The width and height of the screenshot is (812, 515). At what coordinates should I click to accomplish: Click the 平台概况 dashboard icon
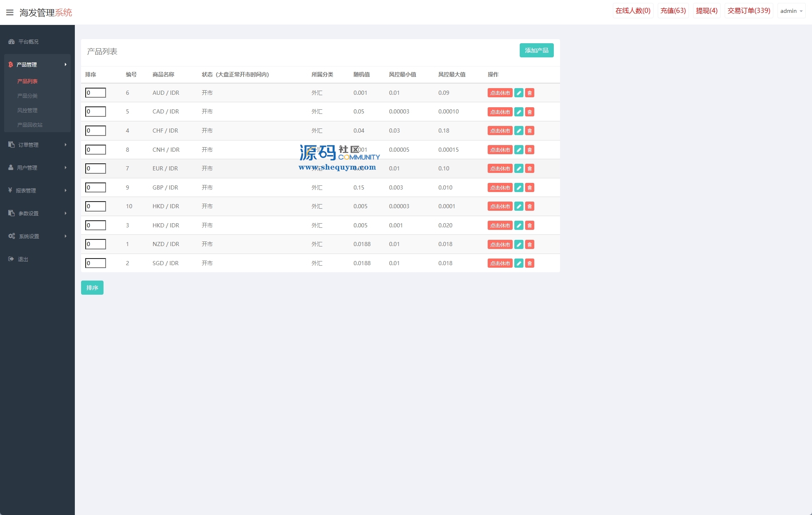click(x=12, y=42)
